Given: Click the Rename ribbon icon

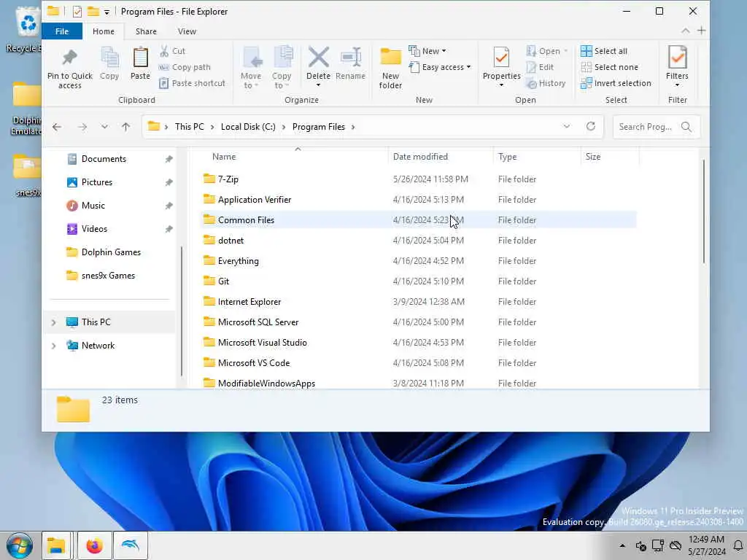Looking at the screenshot, I should (351, 57).
